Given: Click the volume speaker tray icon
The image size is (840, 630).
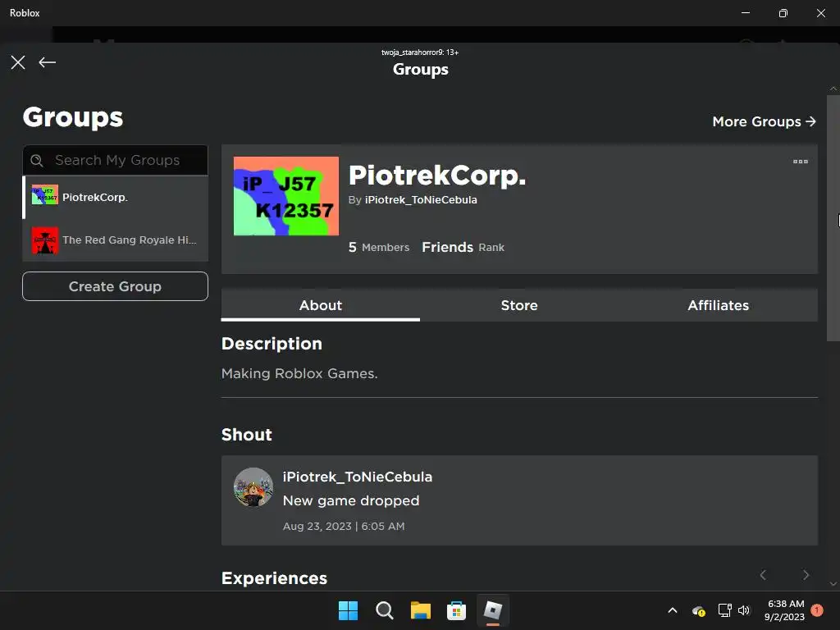Looking at the screenshot, I should coord(744,610).
